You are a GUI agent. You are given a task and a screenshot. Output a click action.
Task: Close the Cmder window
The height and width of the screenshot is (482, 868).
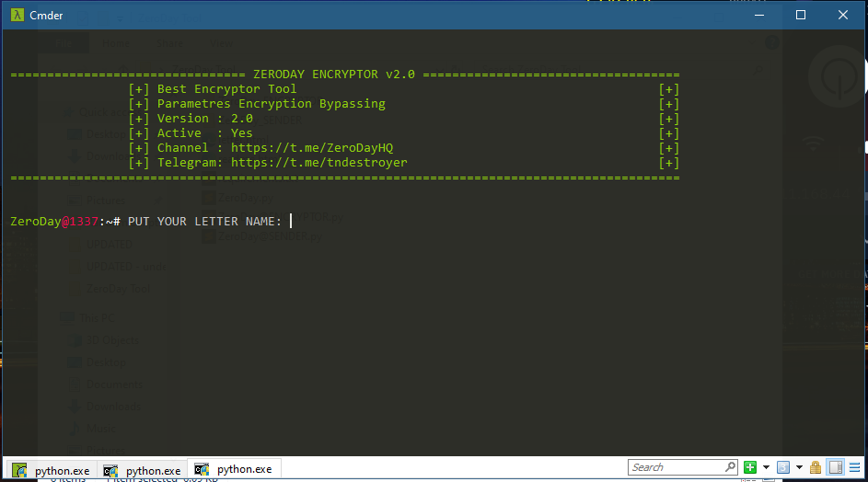(842, 15)
